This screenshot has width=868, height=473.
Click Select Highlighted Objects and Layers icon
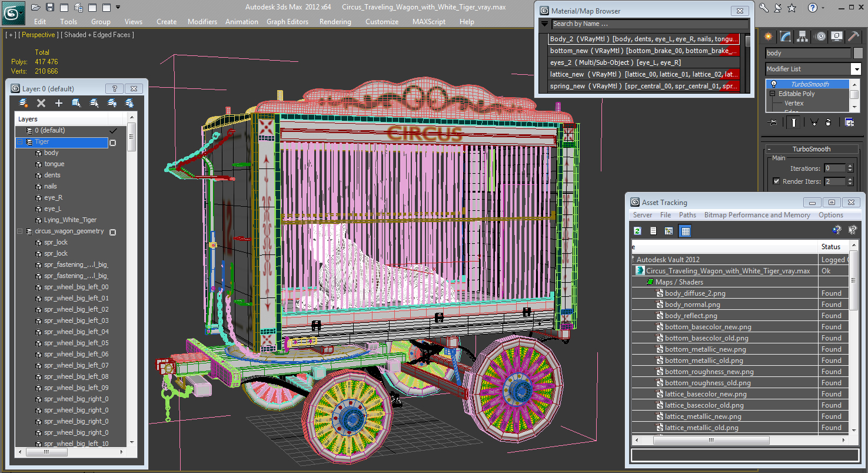pyautogui.click(x=77, y=103)
